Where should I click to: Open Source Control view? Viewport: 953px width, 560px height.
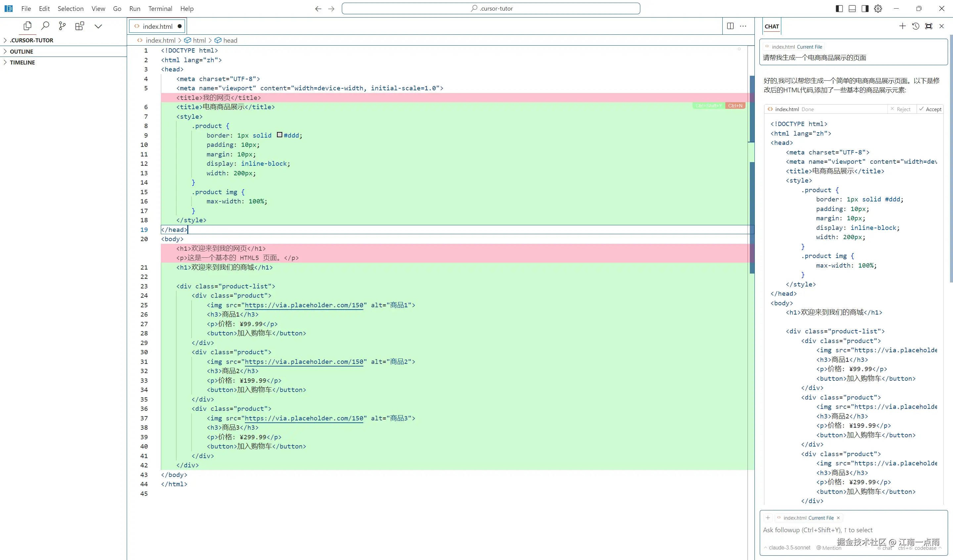(x=63, y=26)
